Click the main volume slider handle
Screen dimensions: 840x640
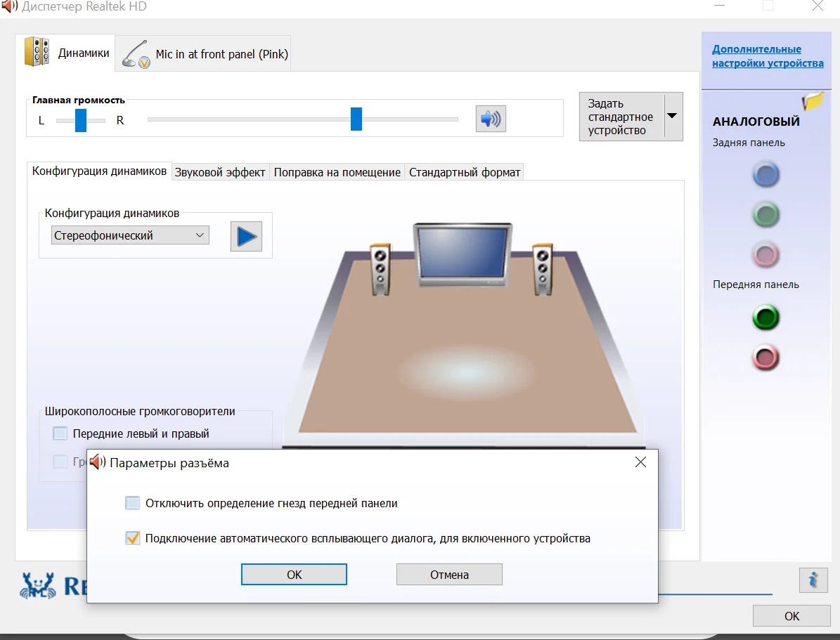(x=356, y=119)
